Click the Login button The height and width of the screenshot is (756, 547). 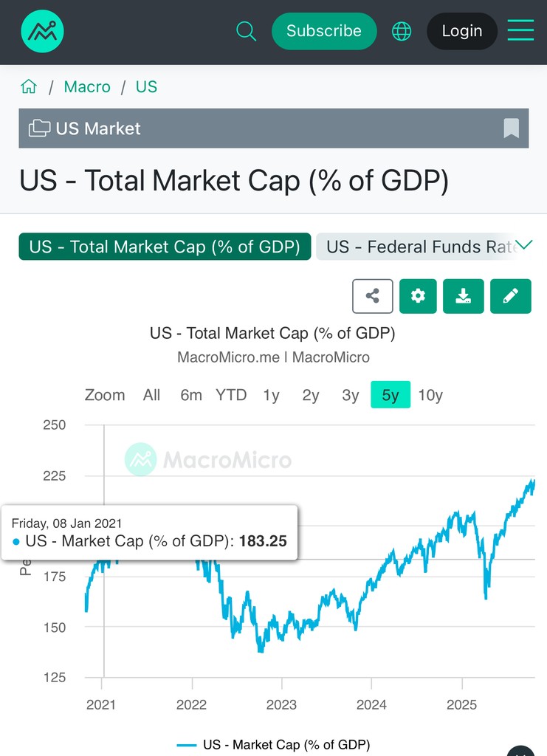tap(462, 31)
